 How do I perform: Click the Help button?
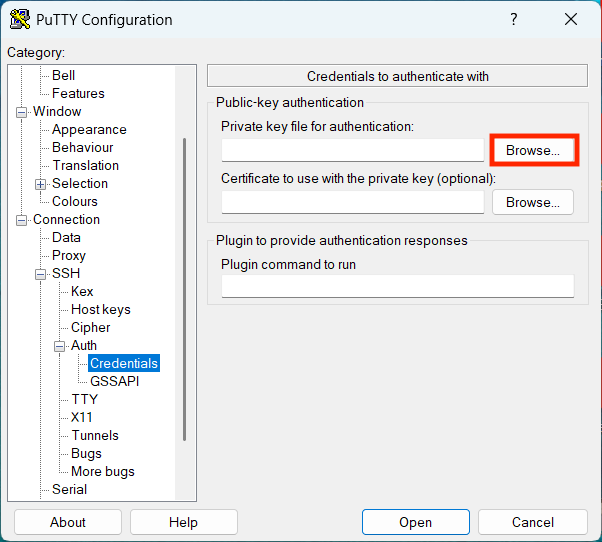coord(184,522)
